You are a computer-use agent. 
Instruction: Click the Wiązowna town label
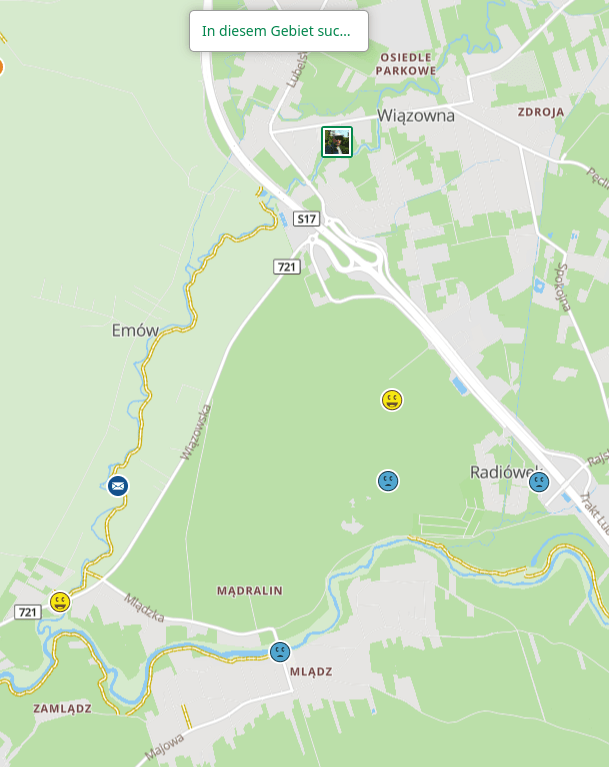point(416,116)
